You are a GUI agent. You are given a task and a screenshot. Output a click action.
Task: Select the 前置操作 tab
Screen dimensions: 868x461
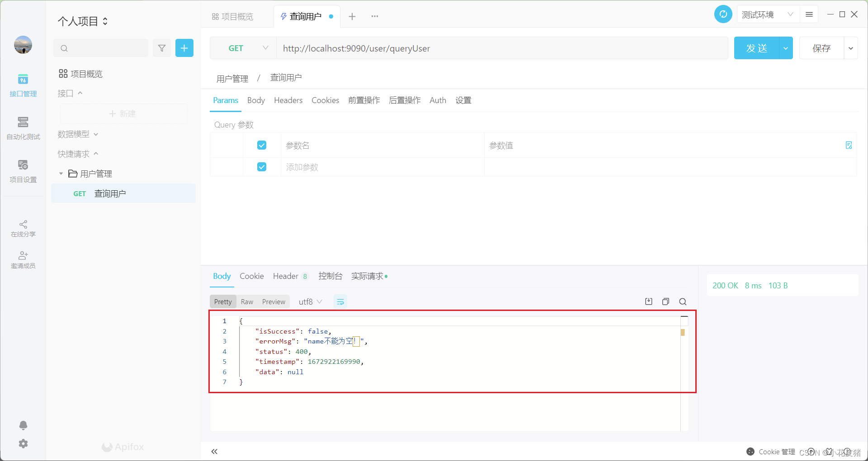click(x=364, y=100)
